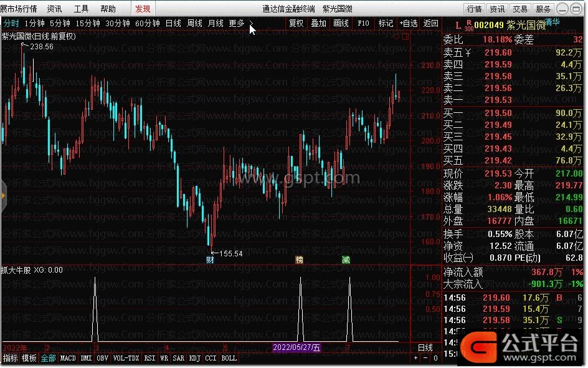Click the 财 event marker below the chart
588x368 pixels.
(210, 260)
